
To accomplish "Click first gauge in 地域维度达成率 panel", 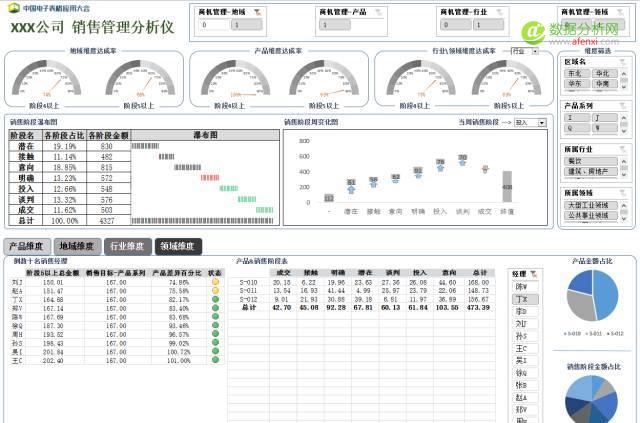I will click(46, 79).
